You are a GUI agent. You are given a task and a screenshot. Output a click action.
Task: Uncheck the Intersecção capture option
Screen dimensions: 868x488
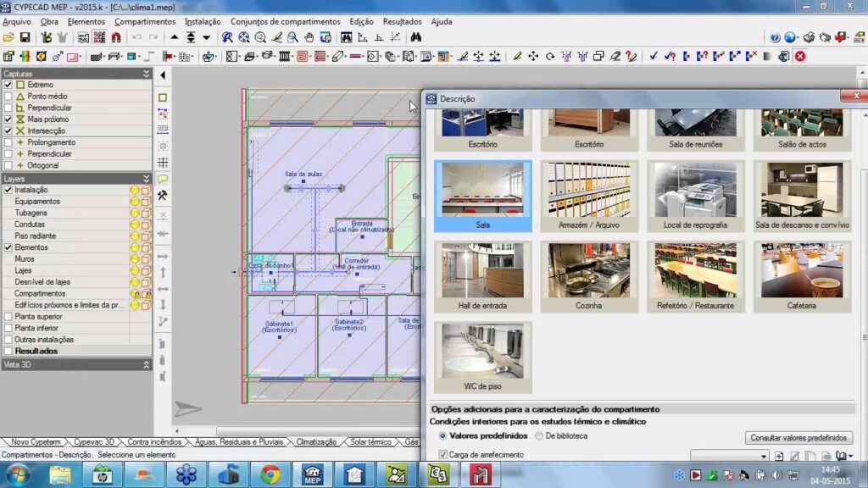click(x=8, y=131)
